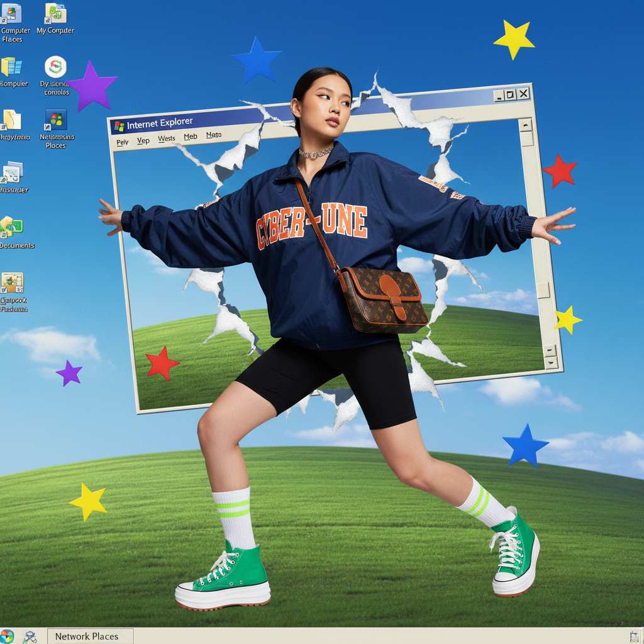Click the system tray icon on the taskbar
This screenshot has height=644, width=644.
[634, 636]
